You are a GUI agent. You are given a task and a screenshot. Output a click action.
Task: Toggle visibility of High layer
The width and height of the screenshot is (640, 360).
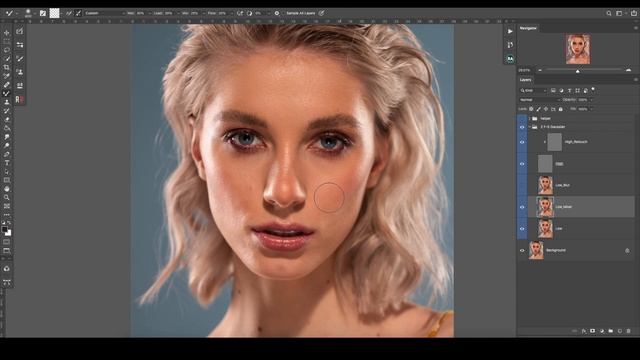coord(522,164)
